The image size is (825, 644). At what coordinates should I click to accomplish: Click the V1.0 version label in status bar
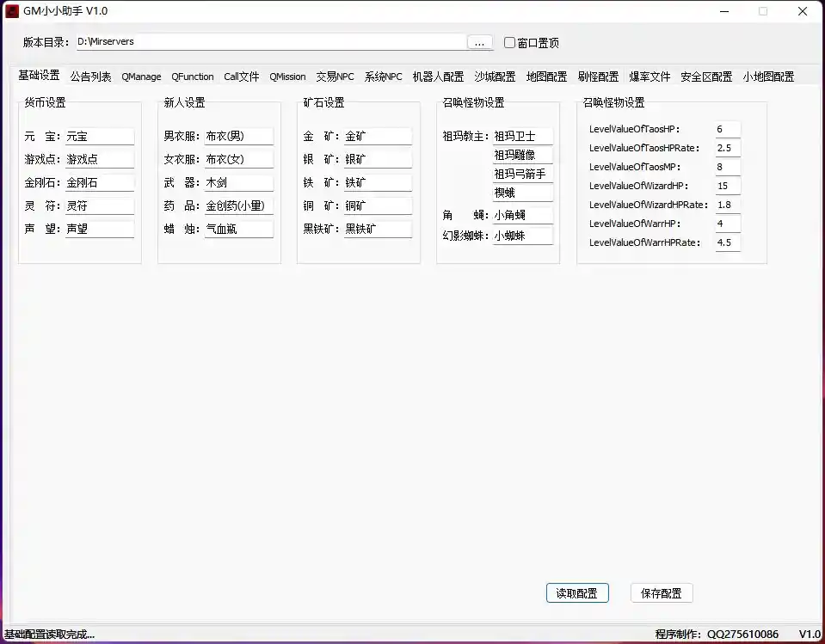pyautogui.click(x=810, y=635)
